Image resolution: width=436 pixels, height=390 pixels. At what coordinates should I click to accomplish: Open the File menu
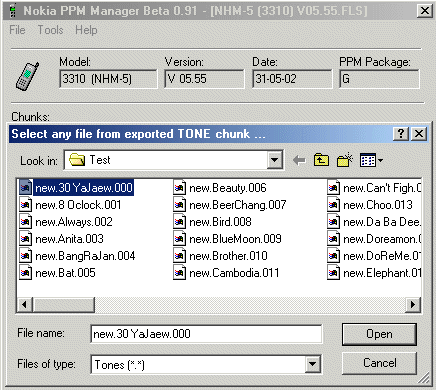tap(17, 30)
